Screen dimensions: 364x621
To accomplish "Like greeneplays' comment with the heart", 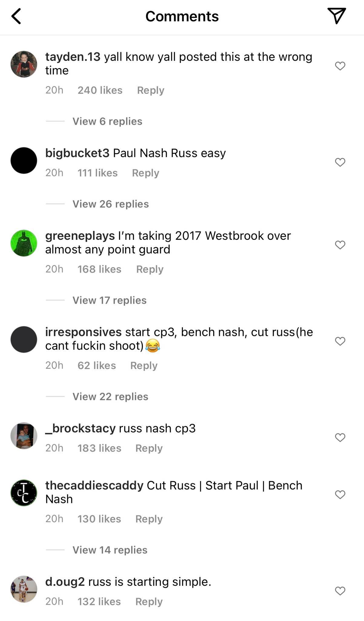I will 340,245.
